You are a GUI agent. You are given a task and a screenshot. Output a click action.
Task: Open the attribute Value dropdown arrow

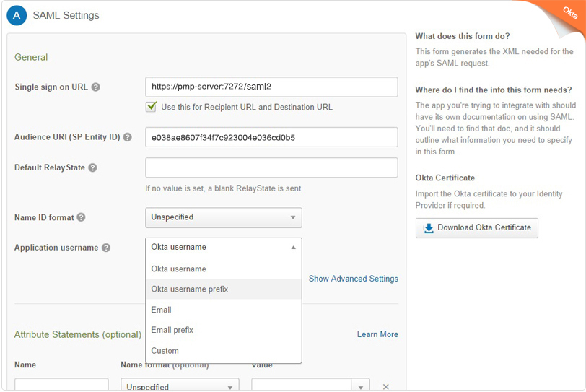(x=361, y=386)
